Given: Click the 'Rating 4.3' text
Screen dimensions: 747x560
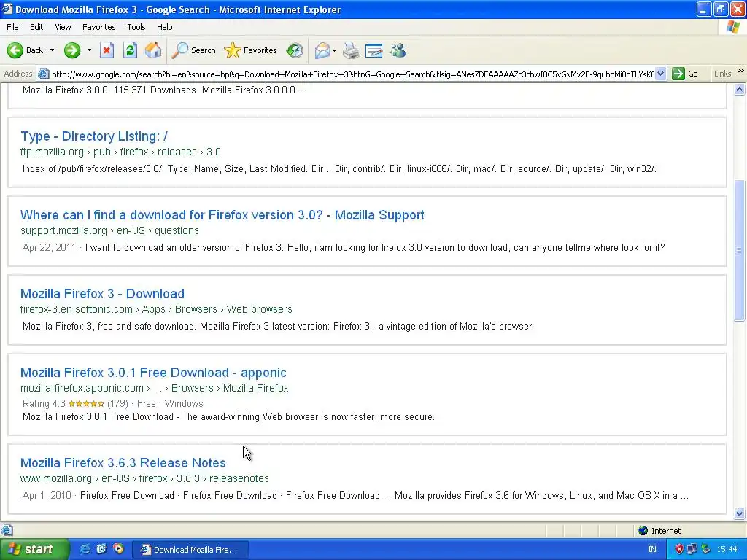Looking at the screenshot, I should tap(44, 404).
